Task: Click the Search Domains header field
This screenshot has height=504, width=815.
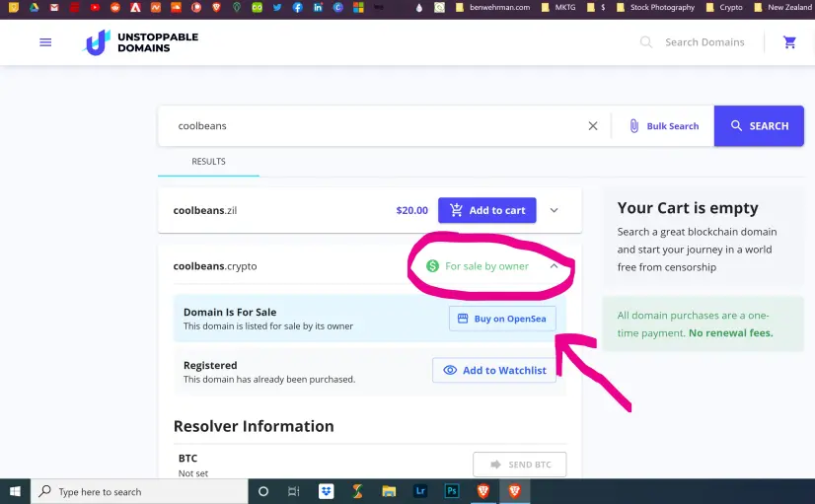Action: 704,42
